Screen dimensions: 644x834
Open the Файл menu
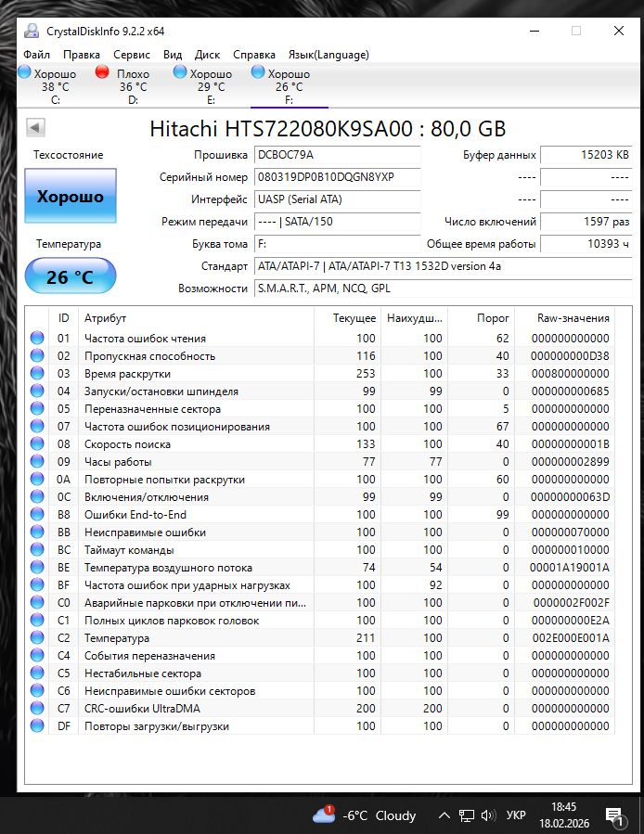(x=36, y=55)
